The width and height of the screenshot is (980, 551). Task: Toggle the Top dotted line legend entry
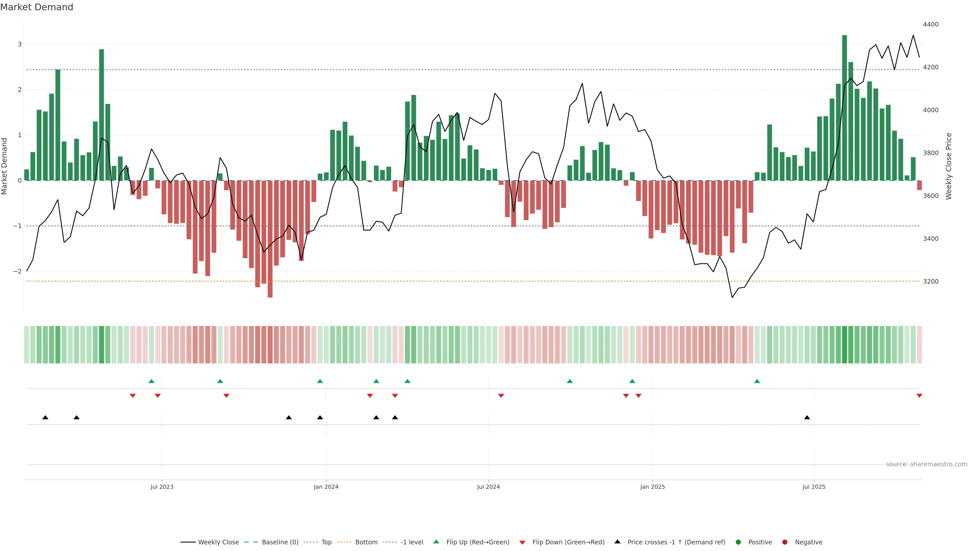pos(326,542)
